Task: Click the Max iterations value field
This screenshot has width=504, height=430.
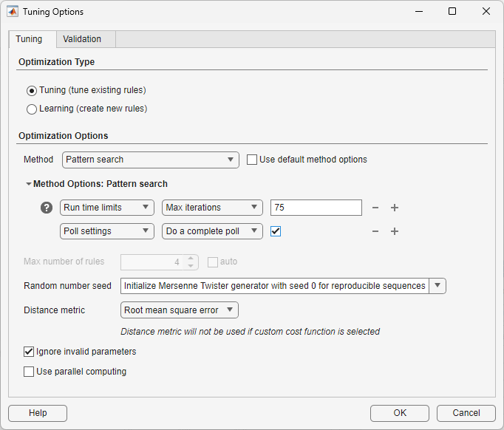Action: (x=316, y=208)
